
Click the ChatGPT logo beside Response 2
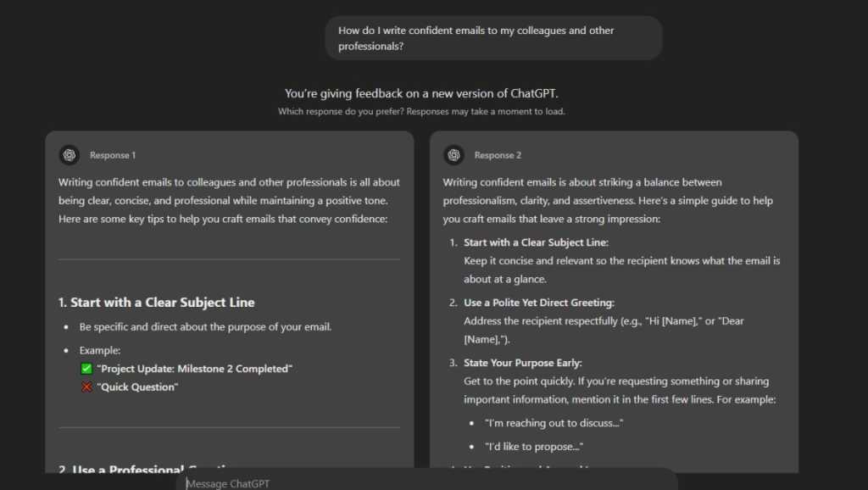click(x=453, y=155)
